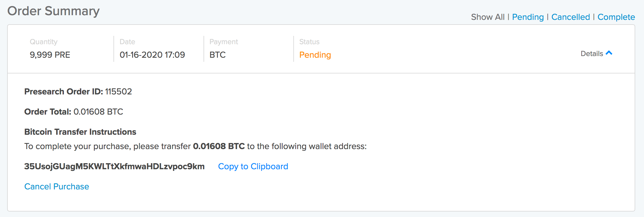Collapse order with the Details chevron icon
Viewport: 644px width, 217px height.
(x=609, y=53)
